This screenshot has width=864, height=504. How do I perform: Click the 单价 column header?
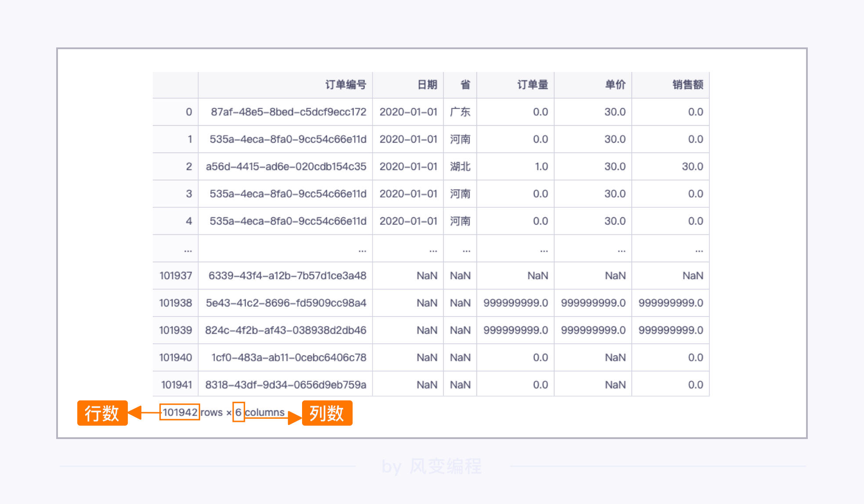(615, 85)
